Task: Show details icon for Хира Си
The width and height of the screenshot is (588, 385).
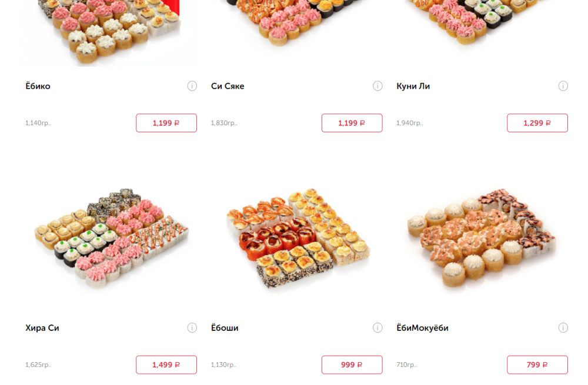Action: tap(192, 327)
